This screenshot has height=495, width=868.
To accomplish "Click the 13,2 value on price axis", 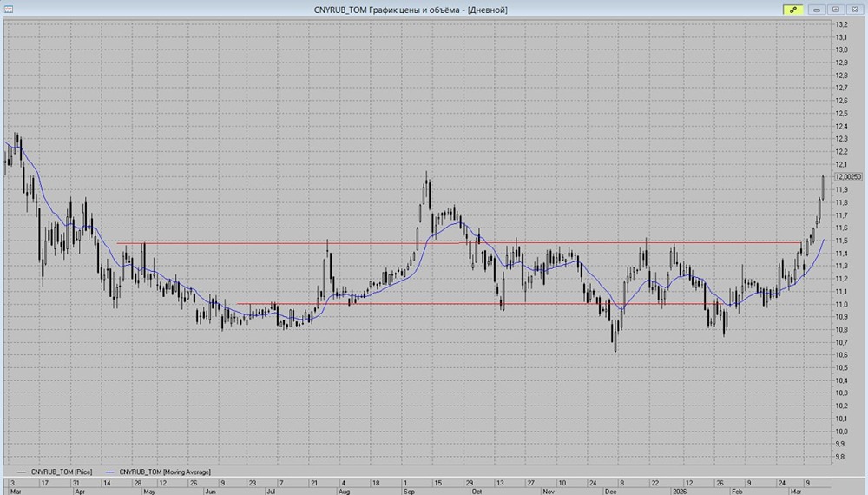I will (x=841, y=24).
